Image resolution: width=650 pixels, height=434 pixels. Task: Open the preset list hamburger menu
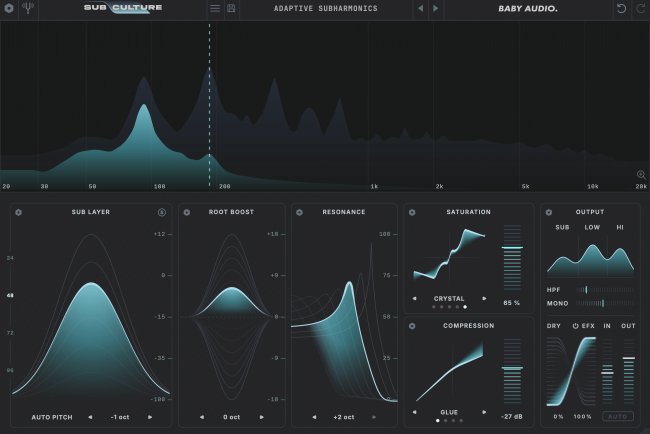point(215,8)
